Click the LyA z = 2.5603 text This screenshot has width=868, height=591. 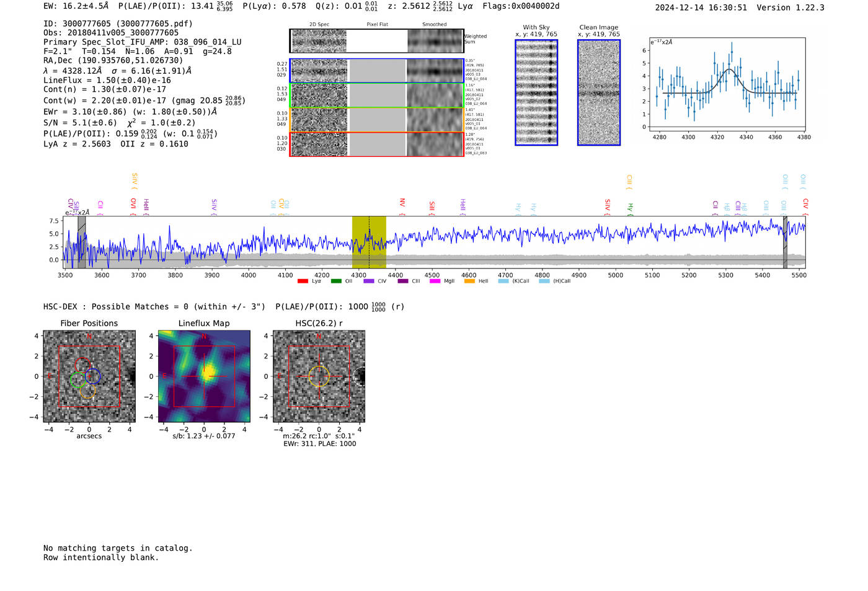coord(77,144)
